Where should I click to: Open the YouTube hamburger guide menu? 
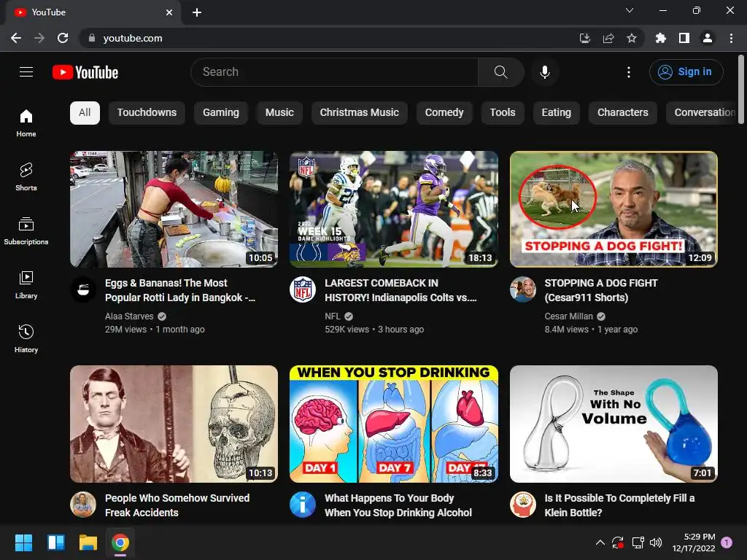(26, 72)
